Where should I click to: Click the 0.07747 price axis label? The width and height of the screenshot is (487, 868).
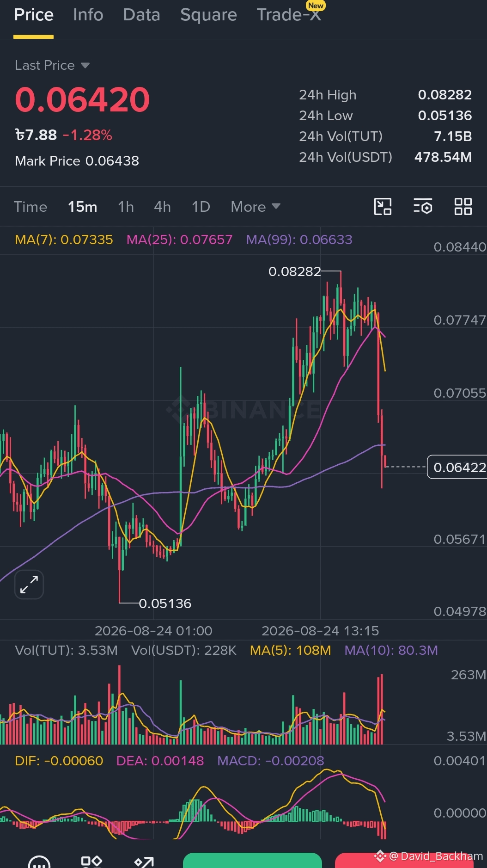coord(460,320)
